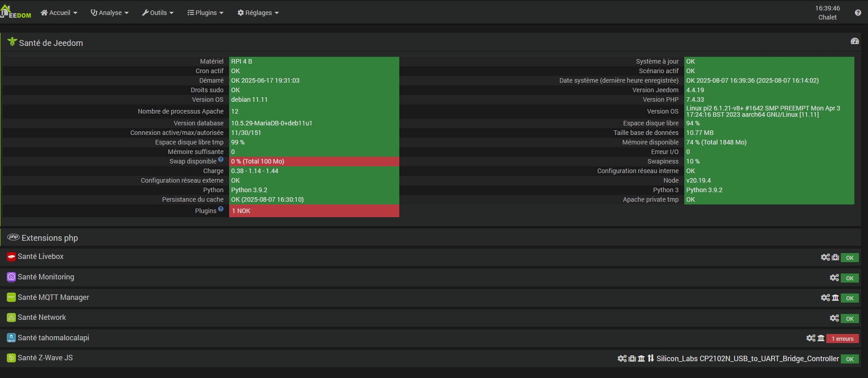Screen dimensions: 868x378
Task: Click the 0.38 - 1.14 - 1.44 charge value
Action: (255, 171)
